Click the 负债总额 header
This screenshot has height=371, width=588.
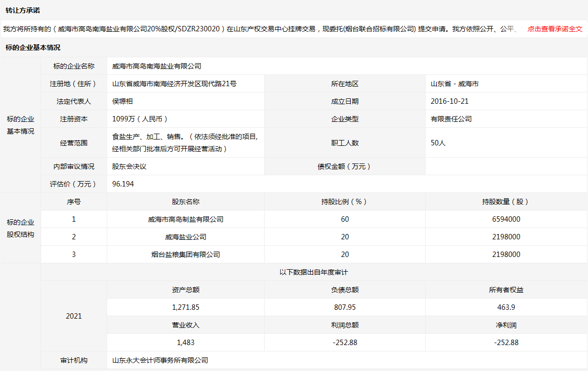click(x=345, y=290)
